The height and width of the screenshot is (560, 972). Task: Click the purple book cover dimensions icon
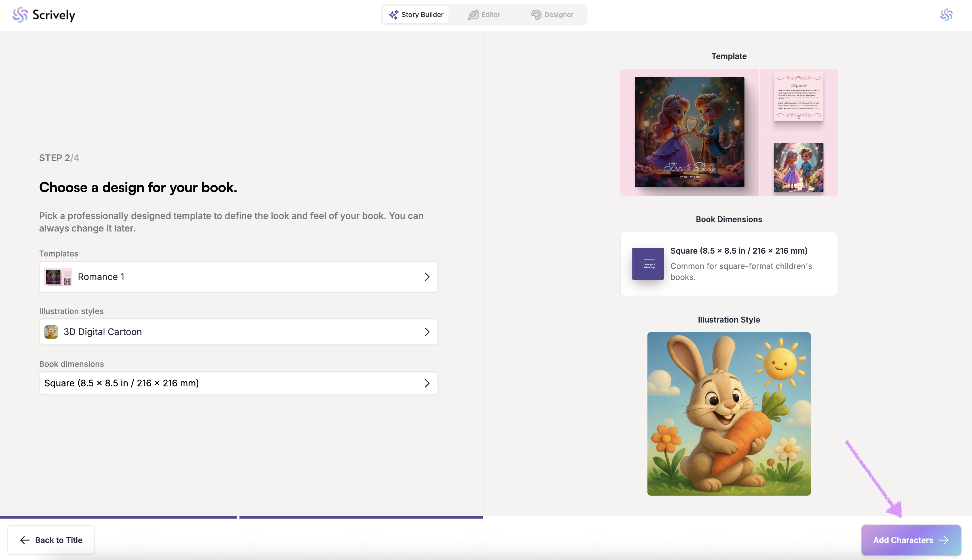tap(647, 264)
